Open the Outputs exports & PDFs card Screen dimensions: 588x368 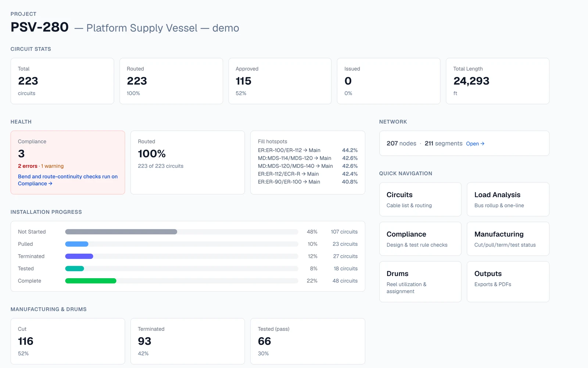click(508, 282)
